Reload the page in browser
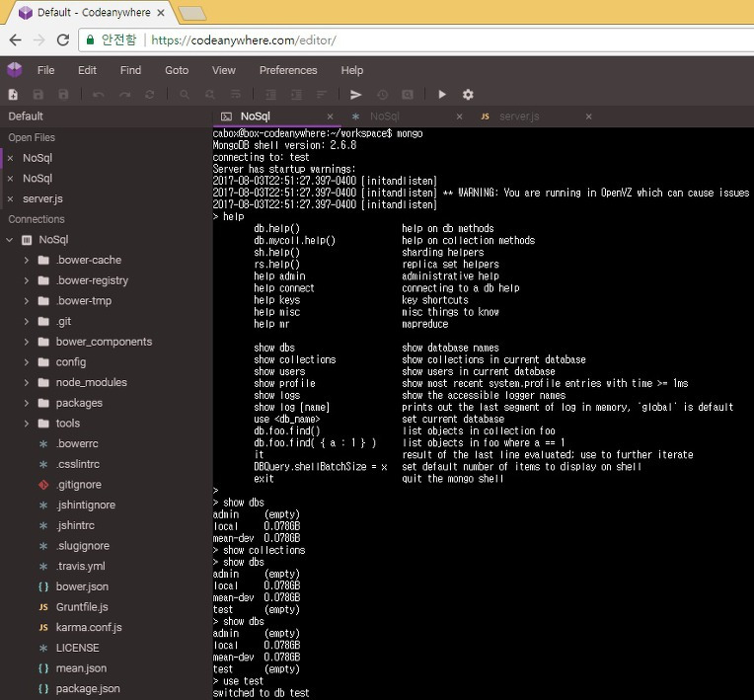Image resolution: width=754 pixels, height=700 pixels. [x=63, y=39]
